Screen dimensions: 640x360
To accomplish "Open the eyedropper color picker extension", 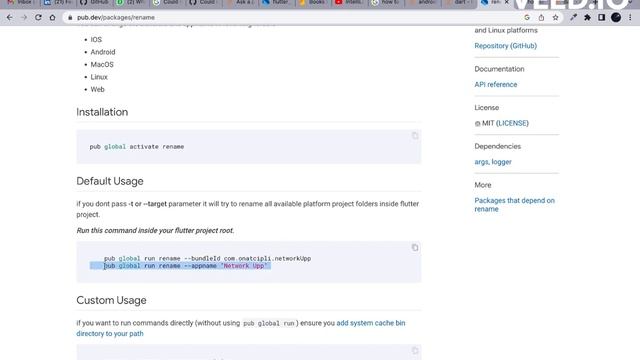I will [573, 18].
